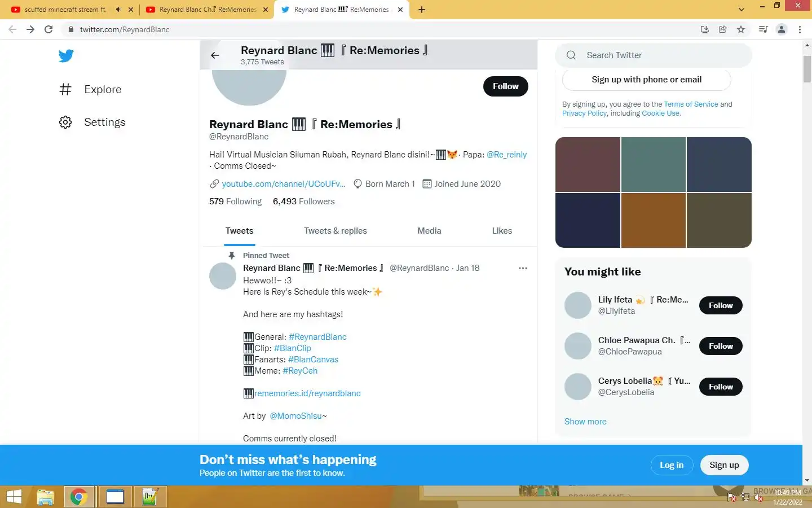The width and height of the screenshot is (812, 508).
Task: Reload the page in Chrome
Action: tap(48, 29)
